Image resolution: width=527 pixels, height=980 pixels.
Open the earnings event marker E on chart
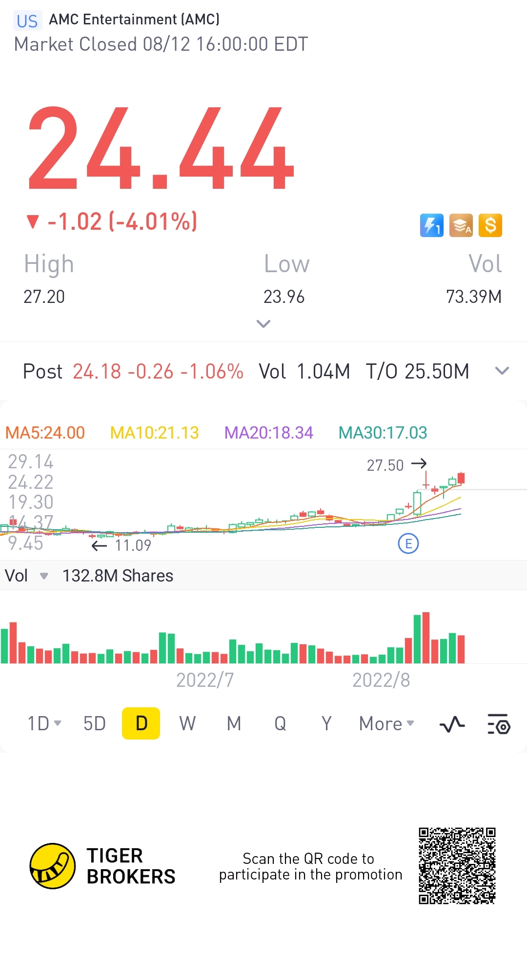pyautogui.click(x=408, y=543)
